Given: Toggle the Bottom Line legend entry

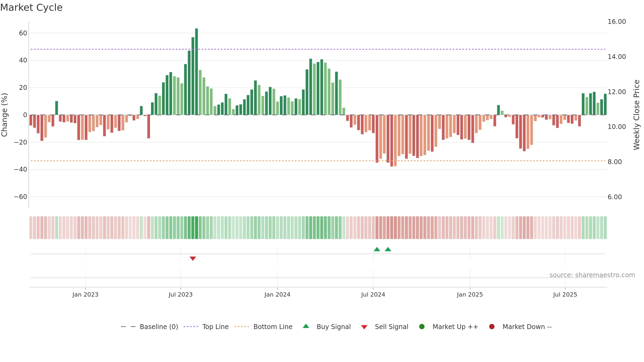Looking at the screenshot, I should tap(264, 327).
